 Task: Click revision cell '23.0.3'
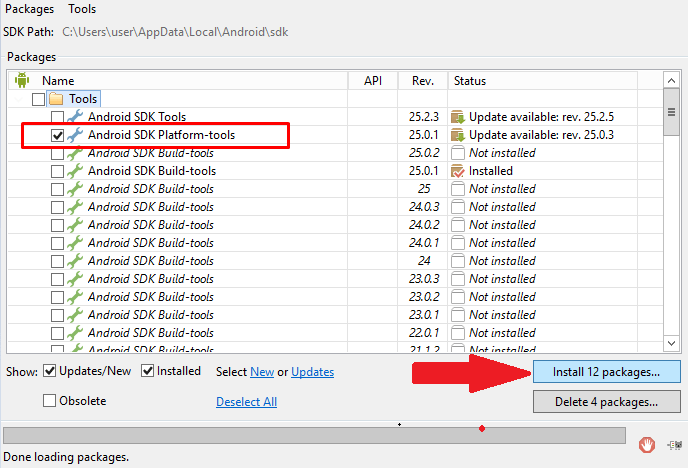point(423,279)
